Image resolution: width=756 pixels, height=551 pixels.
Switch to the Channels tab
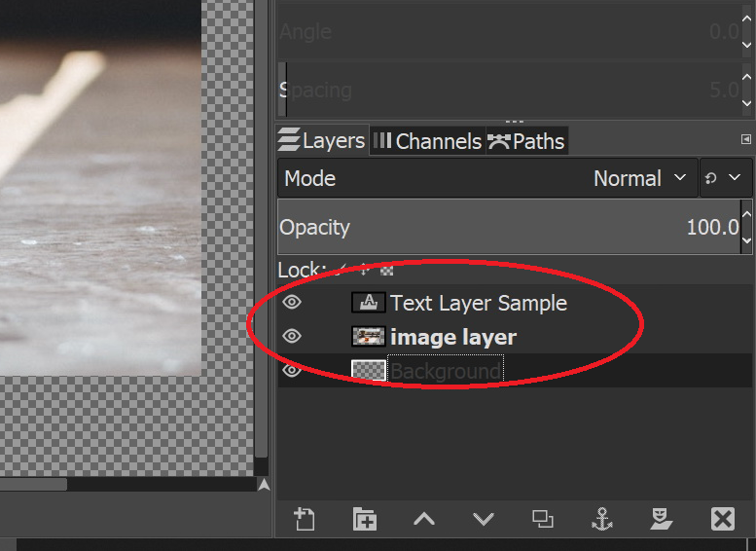click(x=428, y=141)
